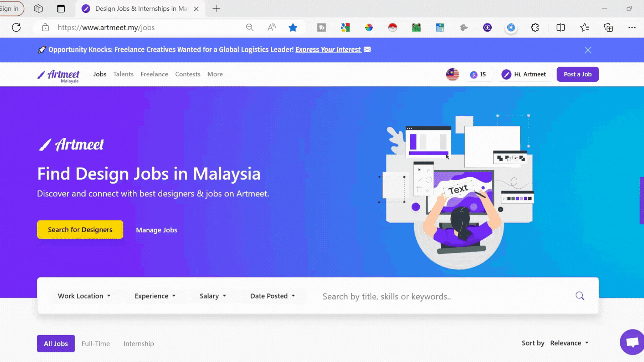Image resolution: width=644 pixels, height=362 pixels.
Task: Open the blue swirl Copilot icon
Action: [x=511, y=27]
